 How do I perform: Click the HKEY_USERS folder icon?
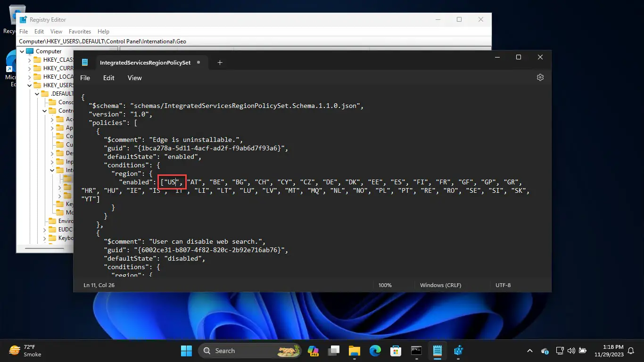[x=37, y=85]
